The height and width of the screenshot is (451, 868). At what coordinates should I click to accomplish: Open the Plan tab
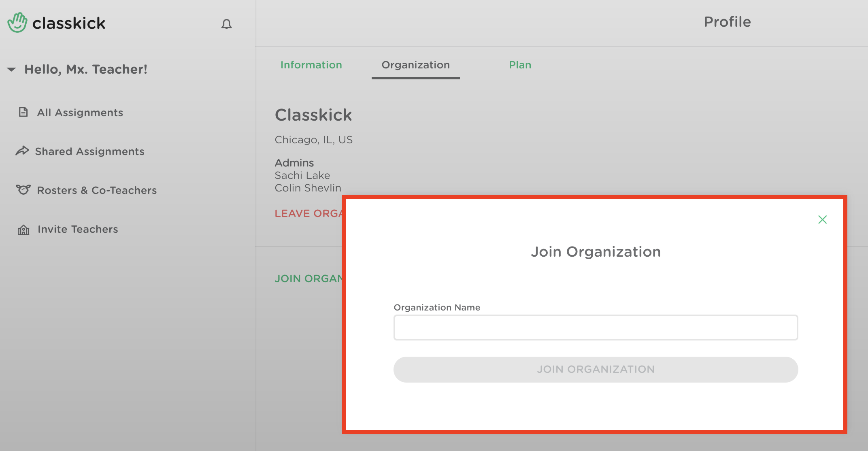pyautogui.click(x=520, y=65)
